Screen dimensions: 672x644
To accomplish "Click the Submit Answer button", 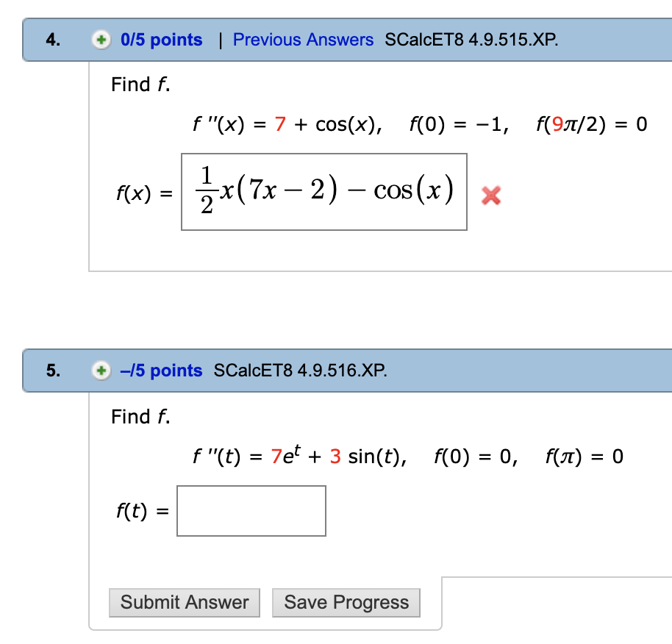I will pyautogui.click(x=184, y=602).
